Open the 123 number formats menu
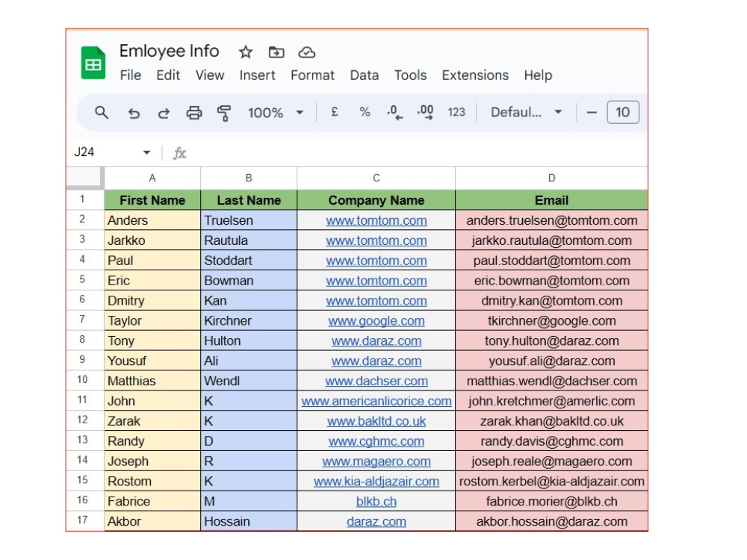Viewport: 747px width, 560px height. tap(456, 112)
